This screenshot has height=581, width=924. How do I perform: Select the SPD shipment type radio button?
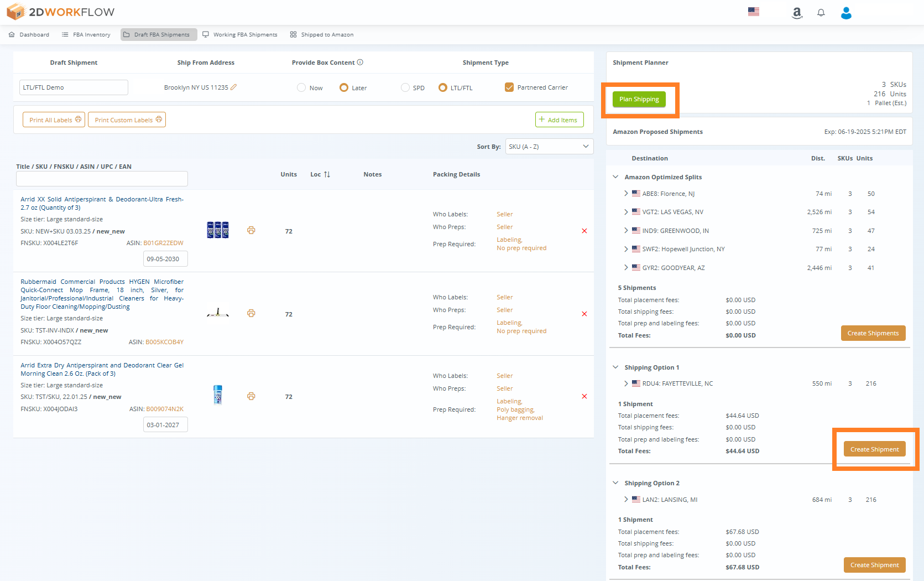[x=404, y=87]
